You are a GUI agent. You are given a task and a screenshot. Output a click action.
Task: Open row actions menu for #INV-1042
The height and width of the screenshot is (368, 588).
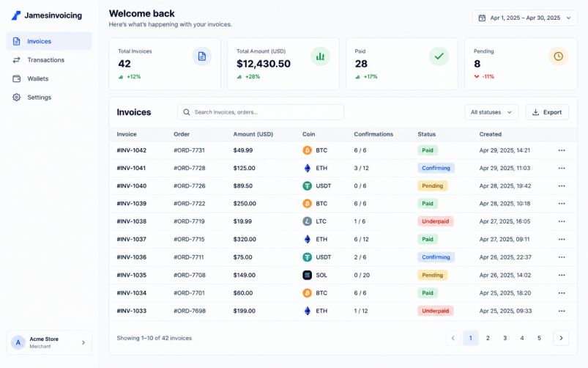(562, 150)
